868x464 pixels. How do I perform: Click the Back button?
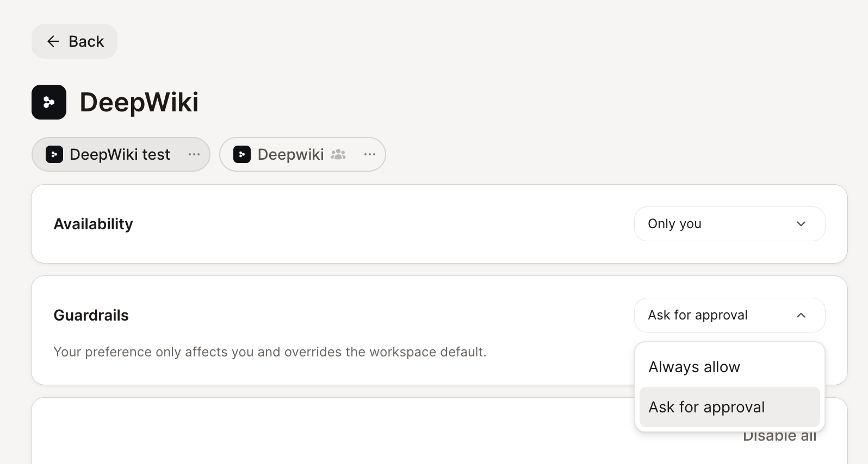pyautogui.click(x=75, y=41)
